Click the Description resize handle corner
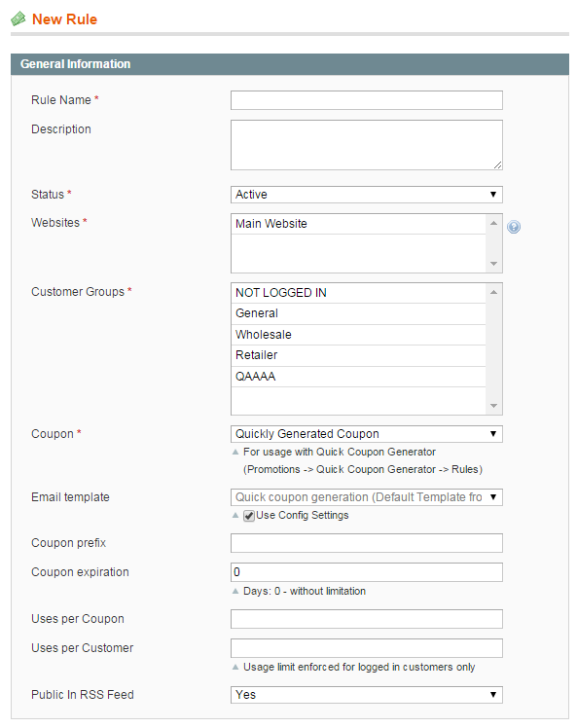Viewport: 577px width, 728px height. pos(497,164)
